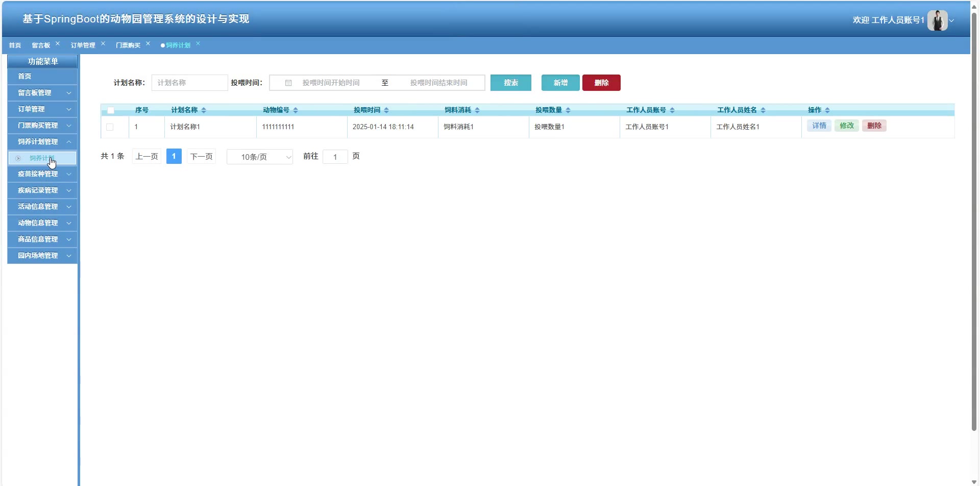Click the 新增 button
The image size is (980, 486).
560,83
